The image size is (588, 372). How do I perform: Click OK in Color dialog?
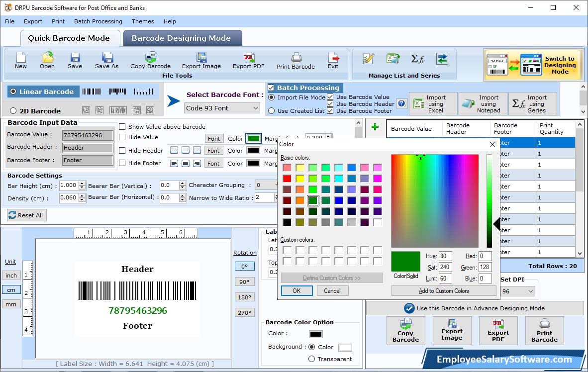pyautogui.click(x=296, y=290)
